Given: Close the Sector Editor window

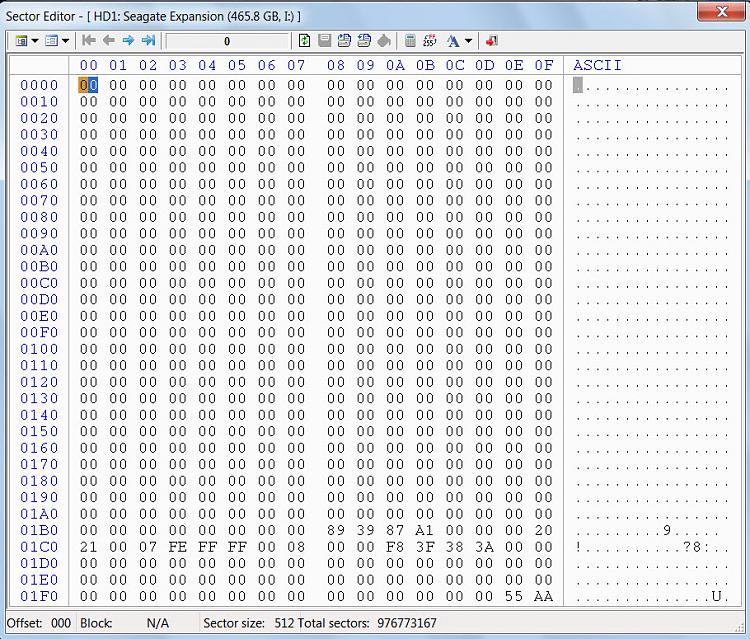Looking at the screenshot, I should point(721,11).
